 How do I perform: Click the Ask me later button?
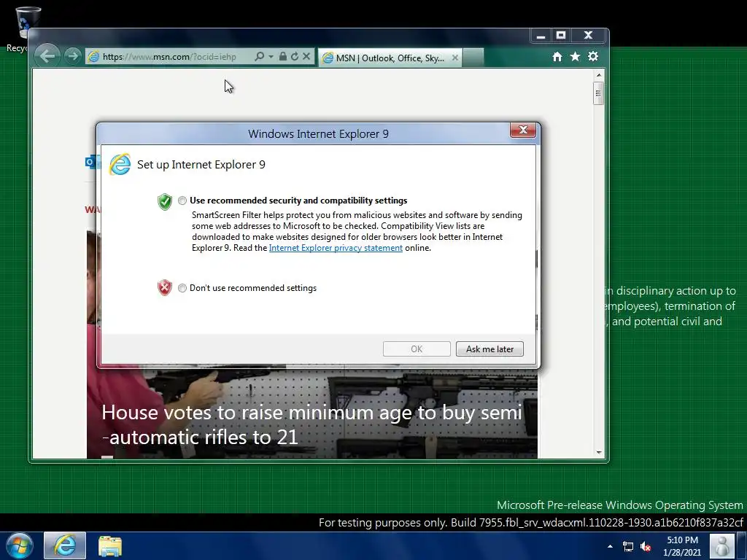click(x=489, y=349)
